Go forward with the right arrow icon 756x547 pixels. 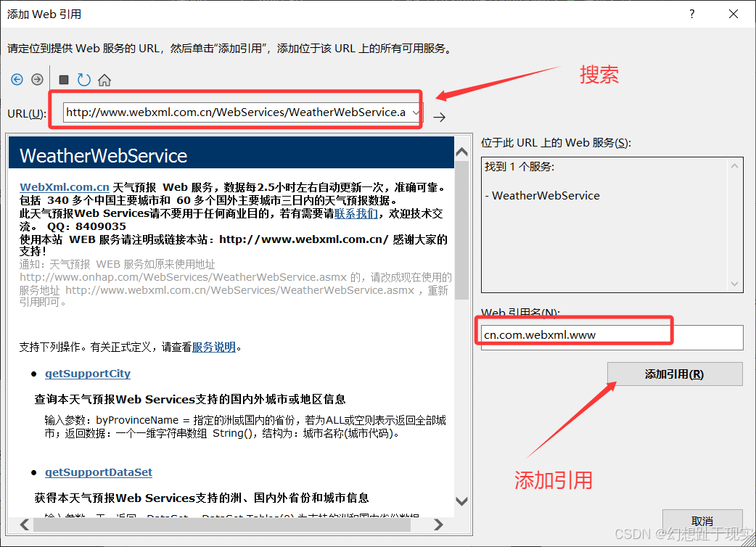click(37, 80)
